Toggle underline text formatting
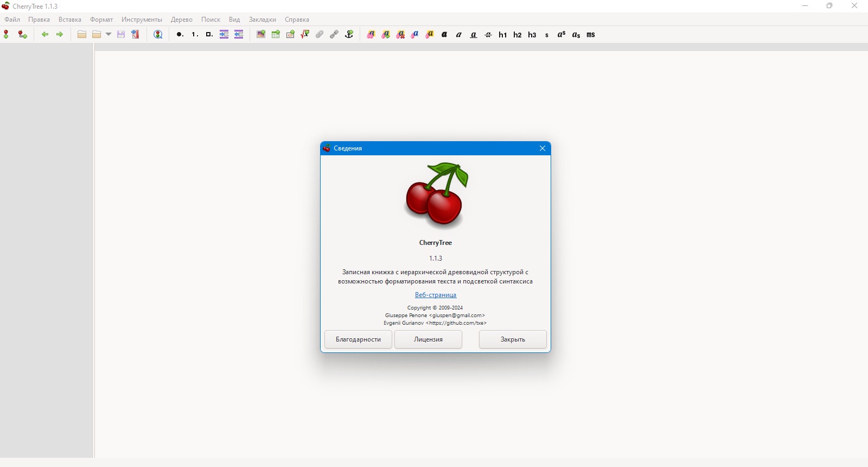 coord(474,34)
